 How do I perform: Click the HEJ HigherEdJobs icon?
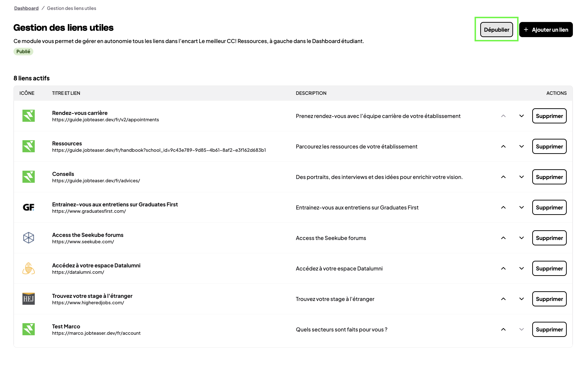[28, 299]
